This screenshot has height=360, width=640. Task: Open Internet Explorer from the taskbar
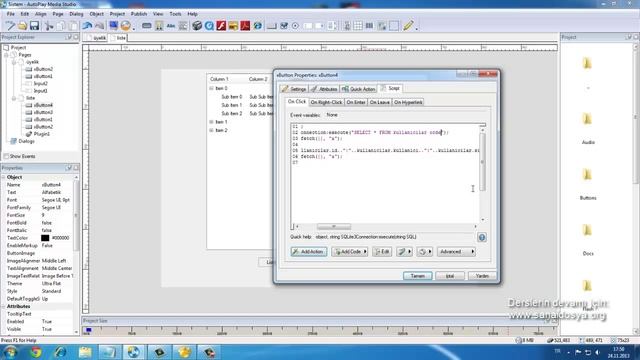[x=60, y=352]
